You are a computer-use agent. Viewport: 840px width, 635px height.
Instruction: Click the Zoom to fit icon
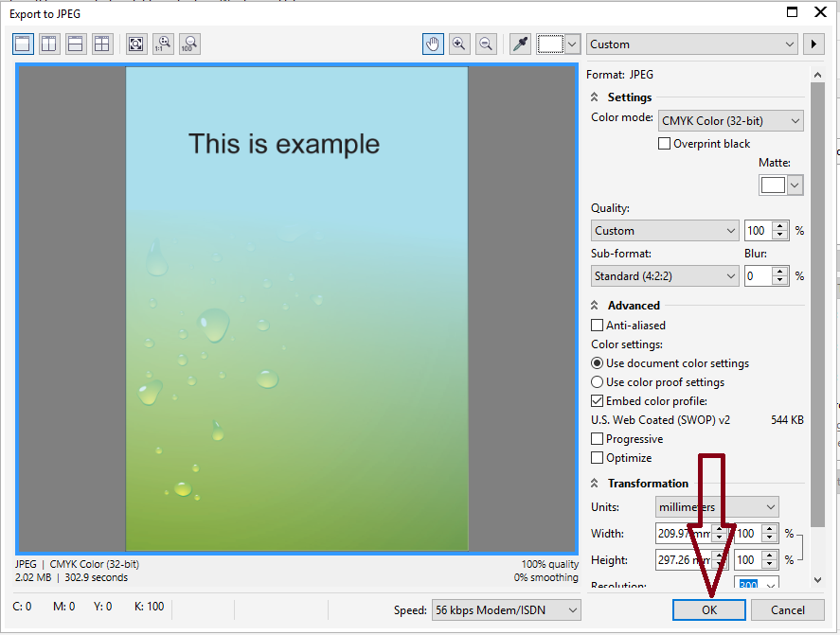click(135, 44)
